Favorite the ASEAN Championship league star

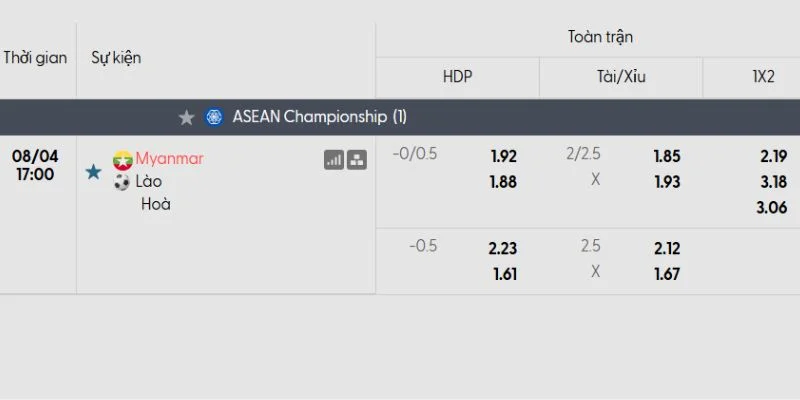[x=187, y=118]
